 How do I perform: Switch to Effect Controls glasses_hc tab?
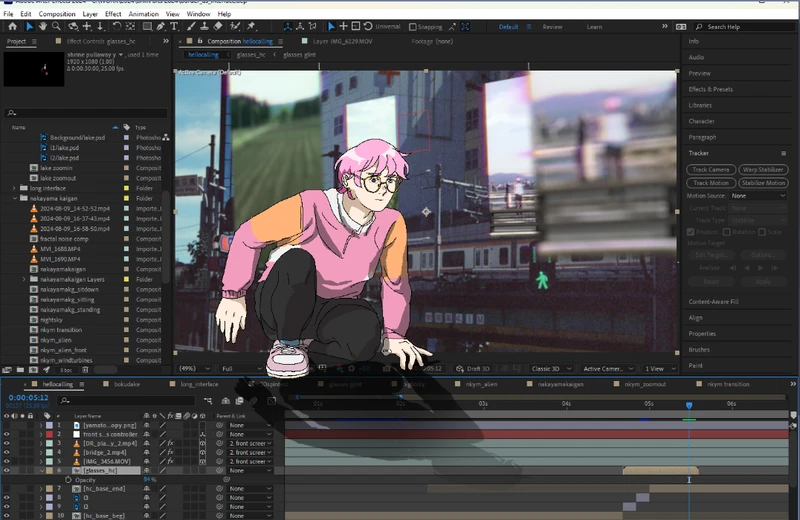click(x=101, y=41)
